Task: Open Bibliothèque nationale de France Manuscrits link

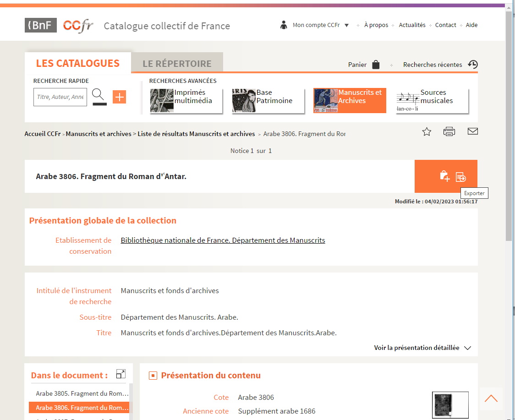Action: 223,240
